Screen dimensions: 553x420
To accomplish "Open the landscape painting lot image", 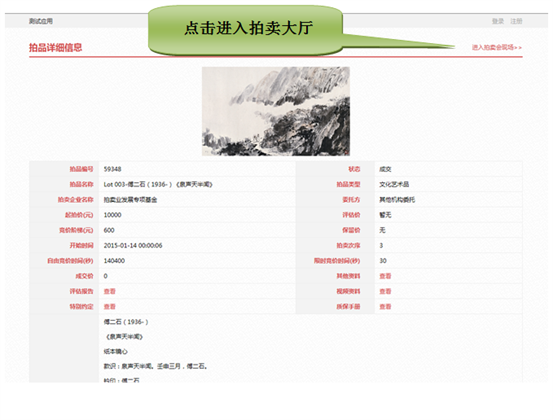I will pyautogui.click(x=276, y=111).
